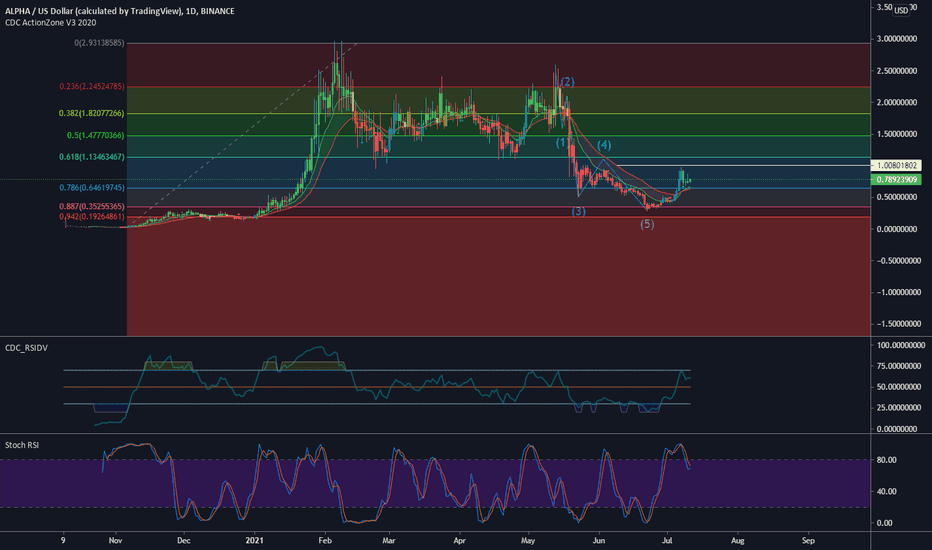This screenshot has height=550, width=932.
Task: Click the 80.00 Stoch RSI axis value
Action: 886,460
